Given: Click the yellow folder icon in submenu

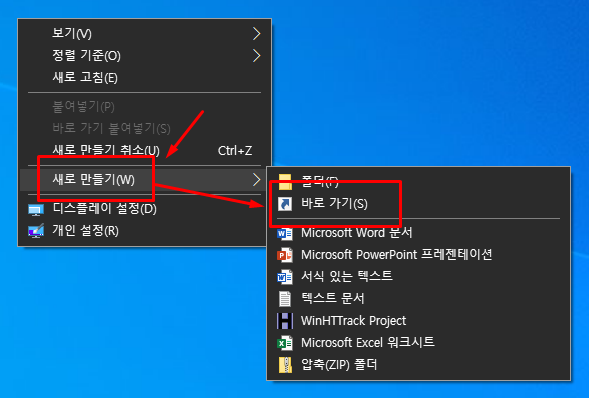Looking at the screenshot, I should [x=285, y=182].
